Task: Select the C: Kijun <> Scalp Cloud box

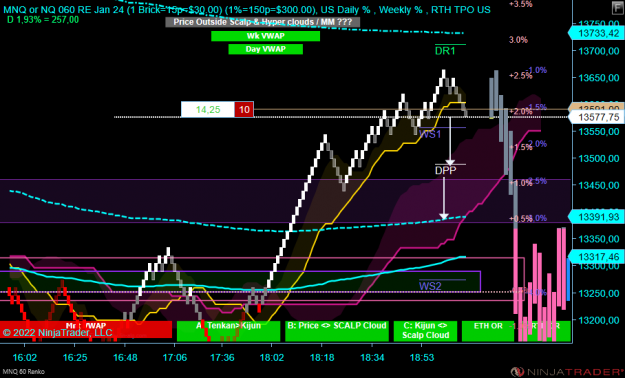Action: coord(425,331)
